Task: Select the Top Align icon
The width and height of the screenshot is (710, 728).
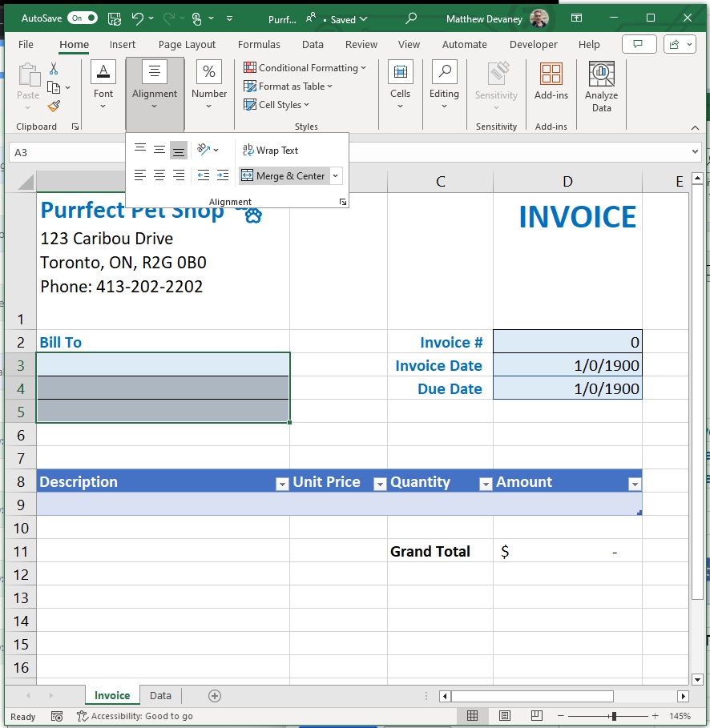Action: pos(140,149)
